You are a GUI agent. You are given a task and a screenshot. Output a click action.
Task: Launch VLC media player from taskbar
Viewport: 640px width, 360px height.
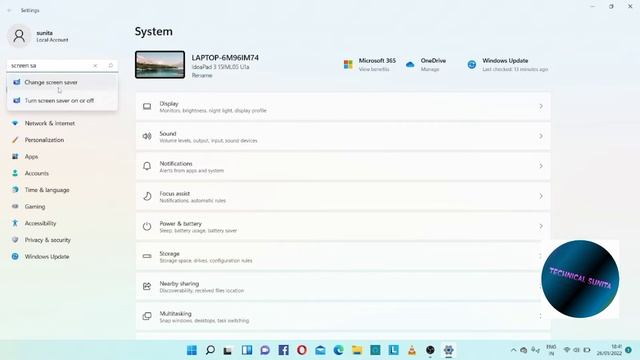pyautogui.click(x=412, y=350)
